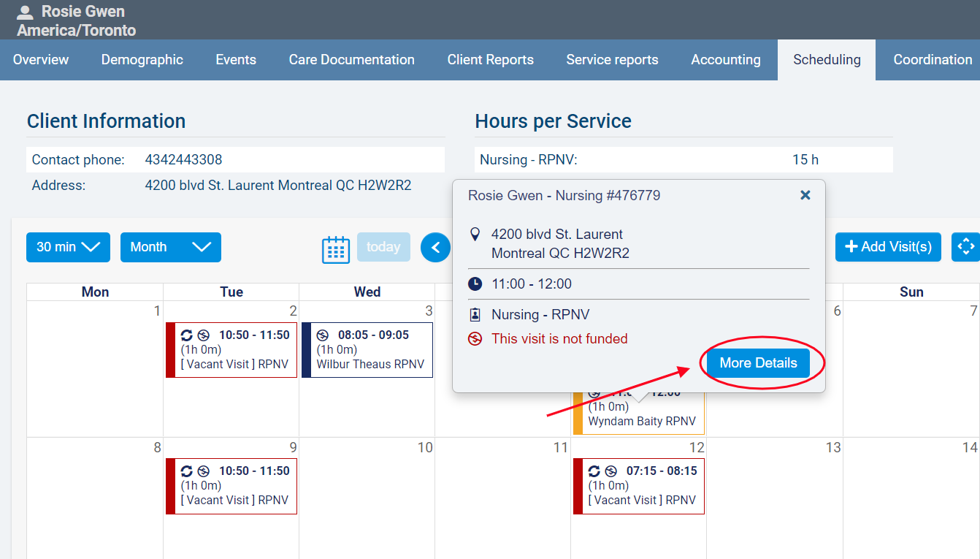Open the Wilbur Theaus 08:05 visit
The image size is (980, 559).
pos(370,350)
